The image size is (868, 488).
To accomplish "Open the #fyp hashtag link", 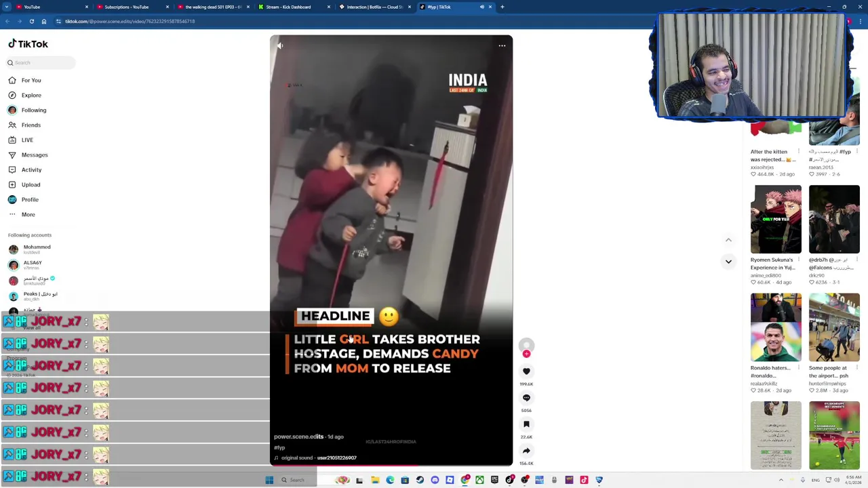I will (279, 447).
